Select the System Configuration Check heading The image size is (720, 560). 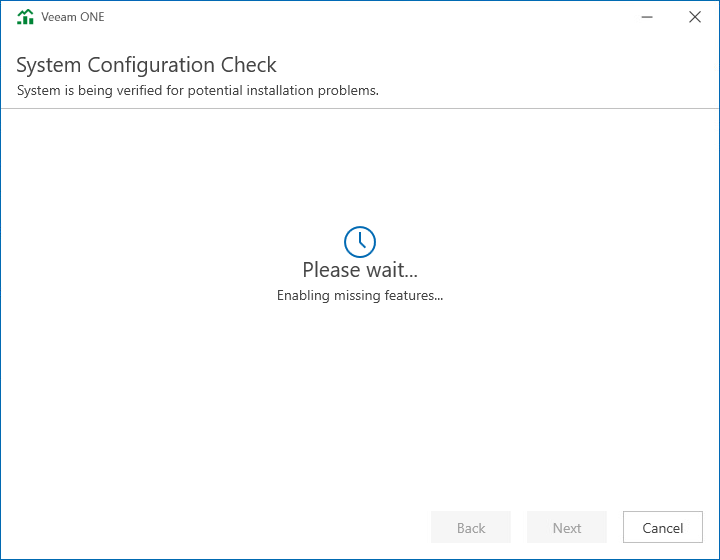(146, 65)
